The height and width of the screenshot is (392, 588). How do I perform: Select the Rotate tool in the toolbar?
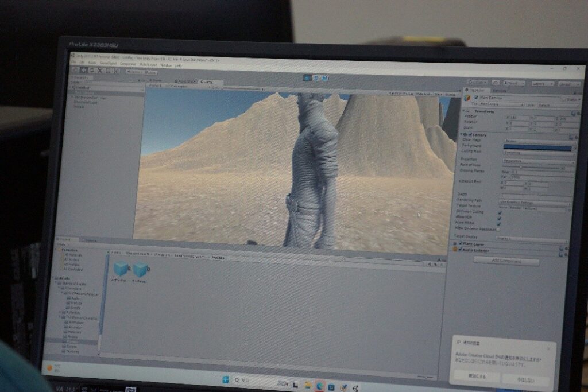pyautogui.click(x=92, y=70)
